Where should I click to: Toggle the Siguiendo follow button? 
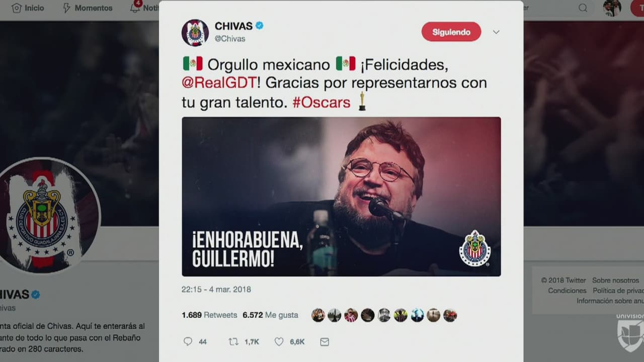[451, 32]
